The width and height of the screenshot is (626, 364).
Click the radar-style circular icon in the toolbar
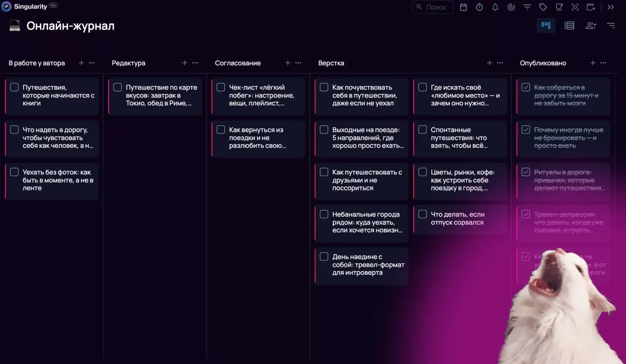click(x=511, y=7)
